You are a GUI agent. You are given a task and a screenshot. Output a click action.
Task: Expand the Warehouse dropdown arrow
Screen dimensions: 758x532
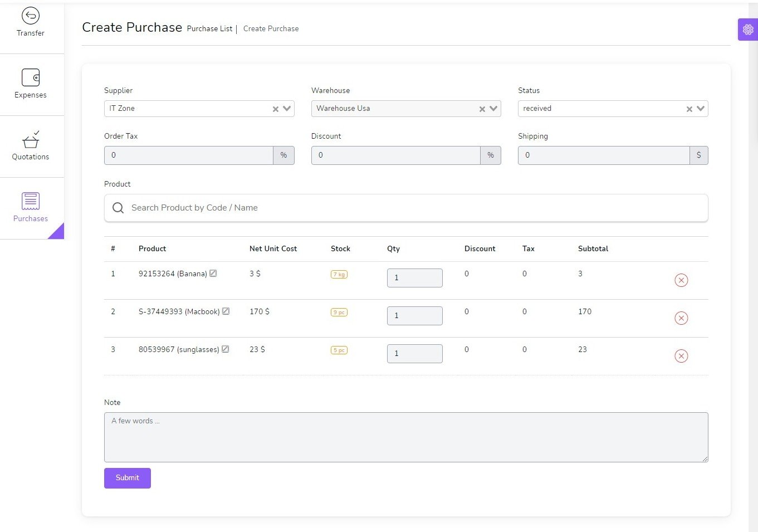[493, 109]
